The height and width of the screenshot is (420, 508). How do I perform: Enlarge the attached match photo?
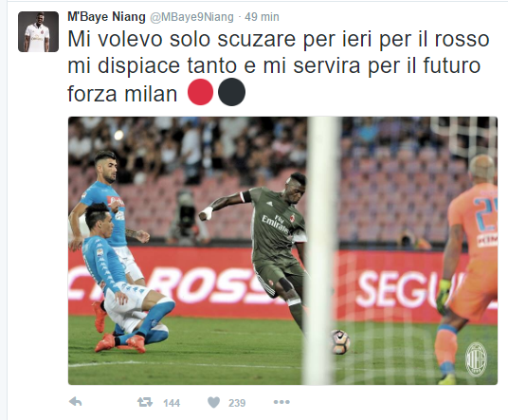282,250
